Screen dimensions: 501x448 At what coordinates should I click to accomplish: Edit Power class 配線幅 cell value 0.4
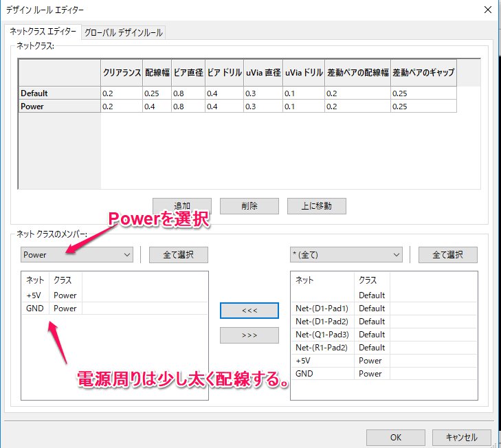pos(157,107)
